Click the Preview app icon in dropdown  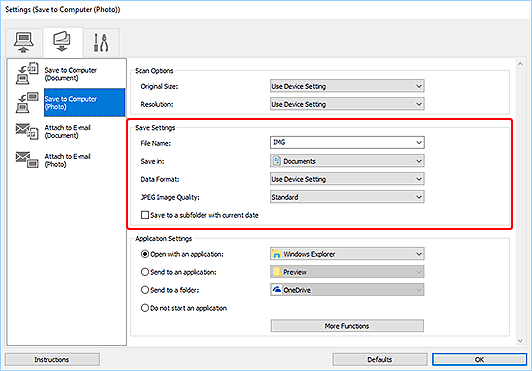click(x=277, y=272)
